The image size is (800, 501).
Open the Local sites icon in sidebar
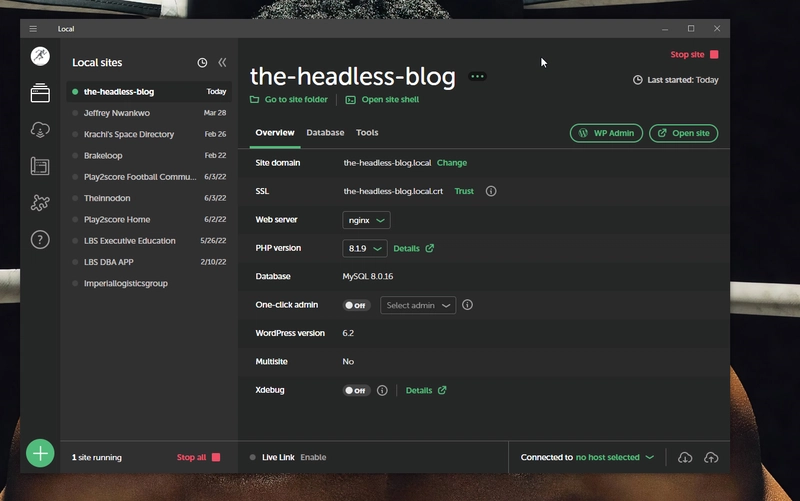coord(40,93)
